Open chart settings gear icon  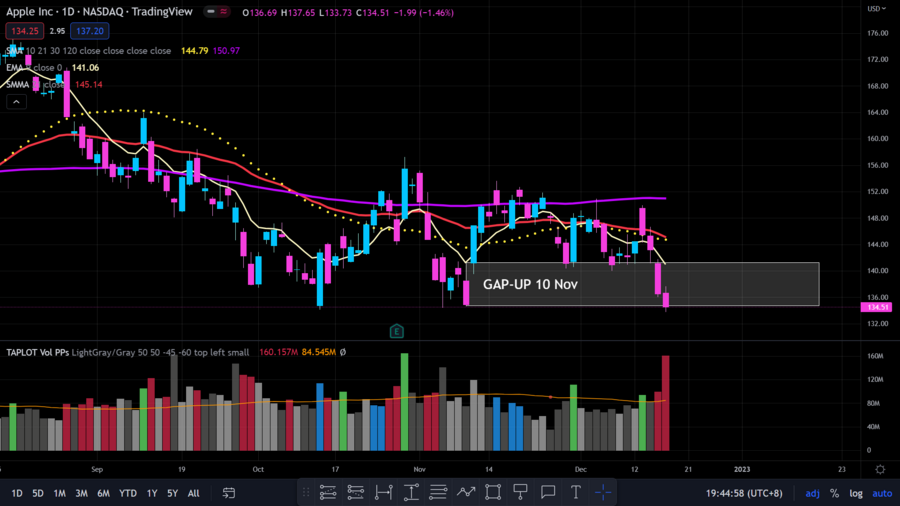click(x=880, y=469)
